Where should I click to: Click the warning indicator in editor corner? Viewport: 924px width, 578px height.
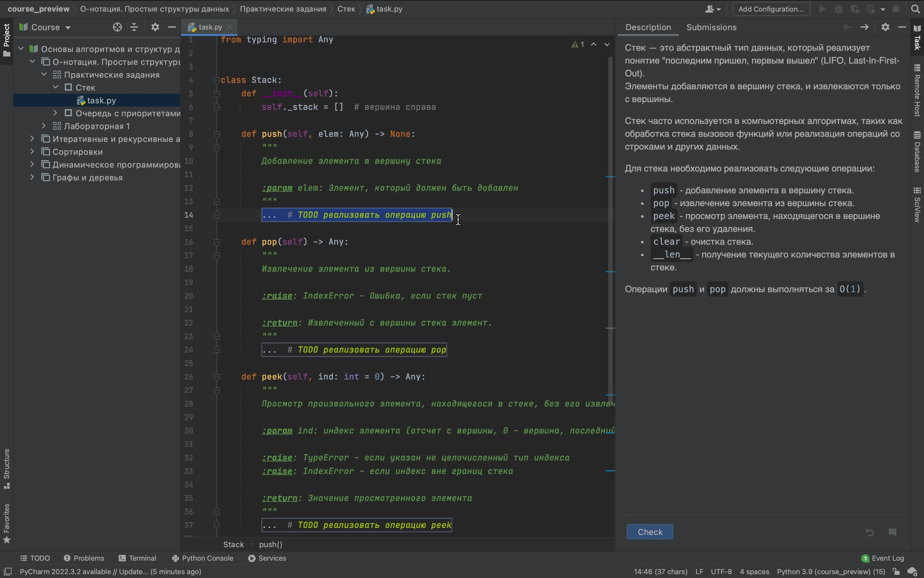point(578,44)
